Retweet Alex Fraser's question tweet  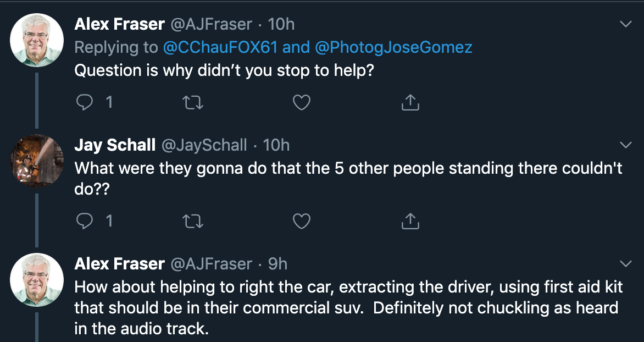click(x=192, y=102)
